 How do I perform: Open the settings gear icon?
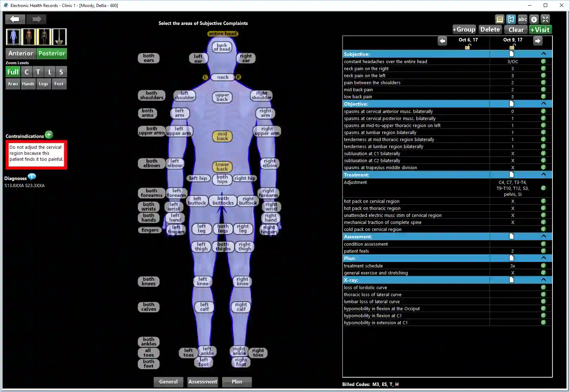tap(534, 19)
